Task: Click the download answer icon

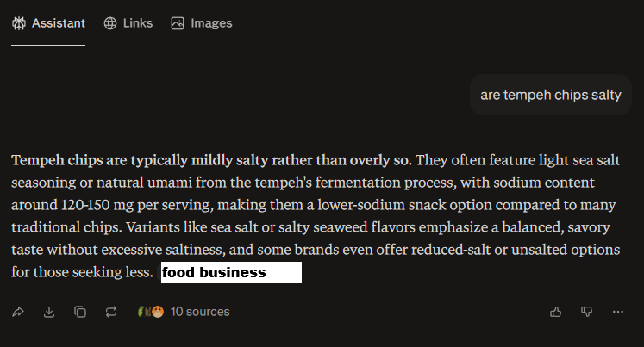Action: click(49, 312)
